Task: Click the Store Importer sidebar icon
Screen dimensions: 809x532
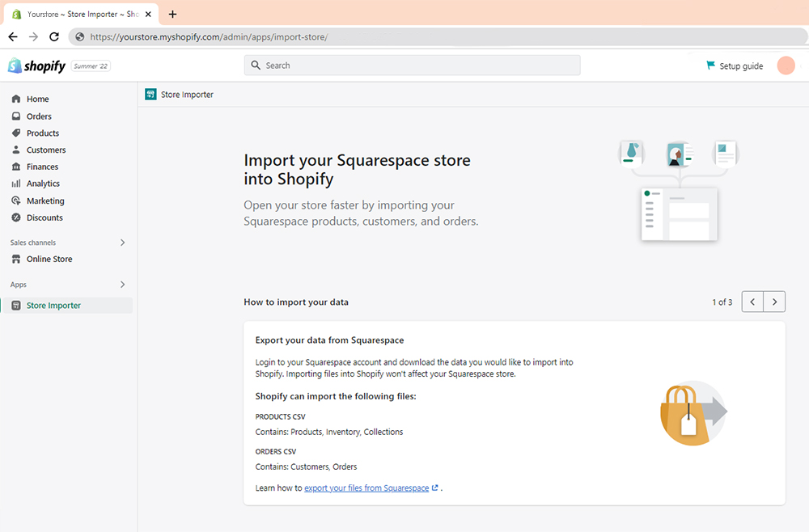Action: [16, 305]
